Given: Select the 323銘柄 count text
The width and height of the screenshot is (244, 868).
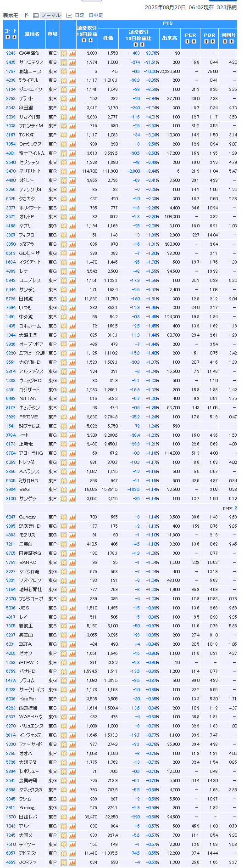Looking at the screenshot, I should [227, 7].
